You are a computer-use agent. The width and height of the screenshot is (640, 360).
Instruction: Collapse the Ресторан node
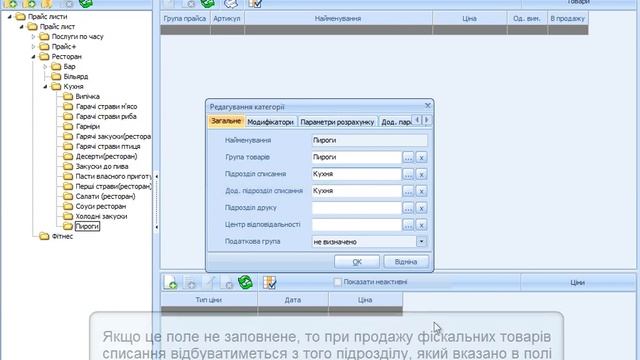(33, 57)
